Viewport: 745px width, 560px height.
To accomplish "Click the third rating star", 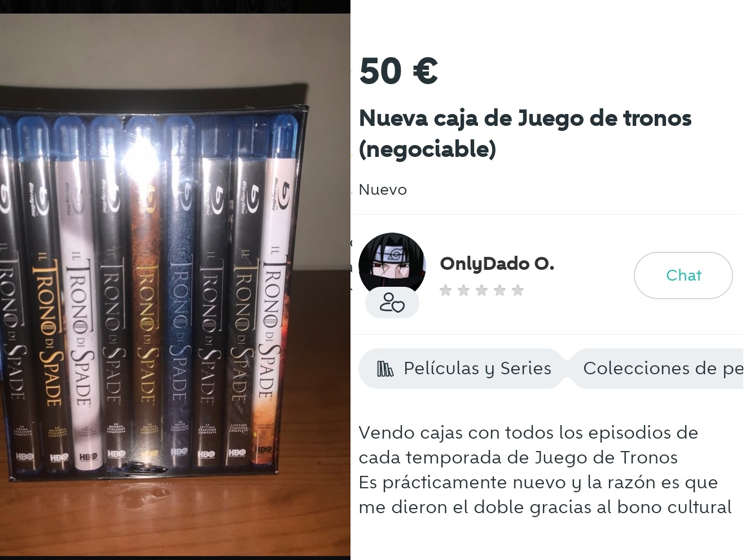I will coord(481,291).
